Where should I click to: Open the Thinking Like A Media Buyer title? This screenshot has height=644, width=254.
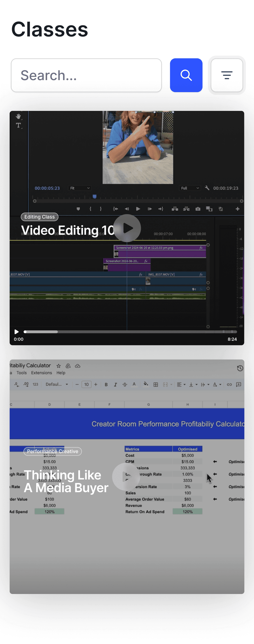tap(66, 481)
